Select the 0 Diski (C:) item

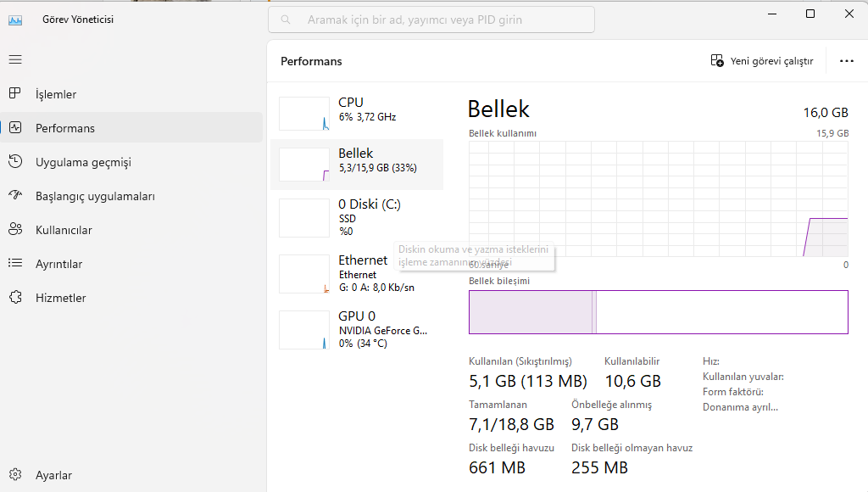(357, 216)
